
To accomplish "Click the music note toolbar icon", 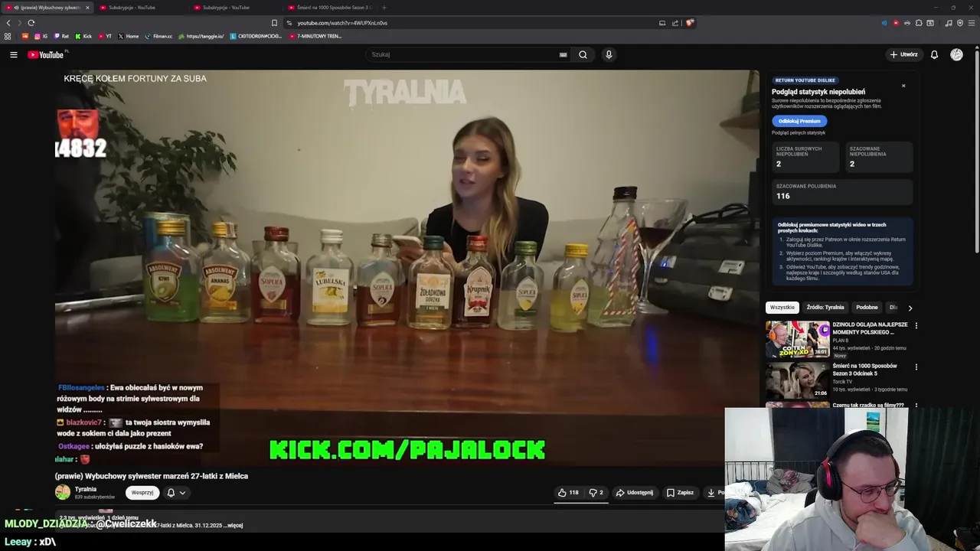I will [x=949, y=23].
